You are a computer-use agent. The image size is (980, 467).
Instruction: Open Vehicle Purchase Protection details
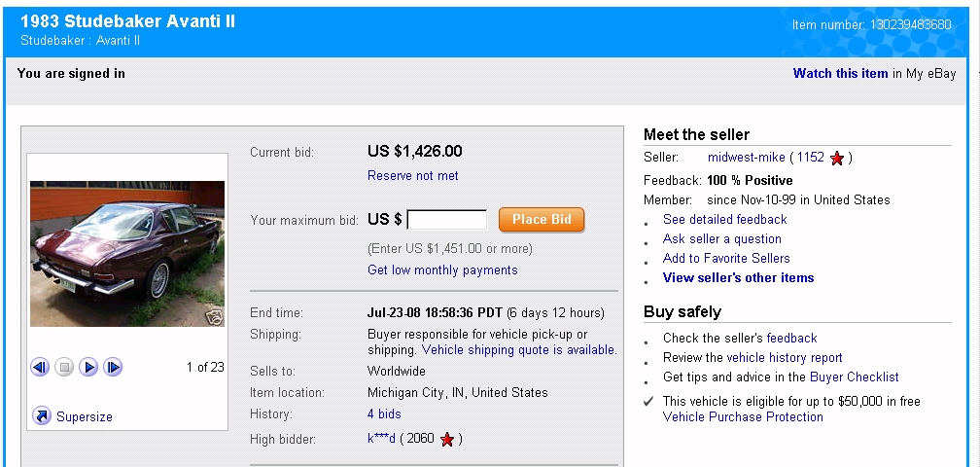click(x=743, y=417)
